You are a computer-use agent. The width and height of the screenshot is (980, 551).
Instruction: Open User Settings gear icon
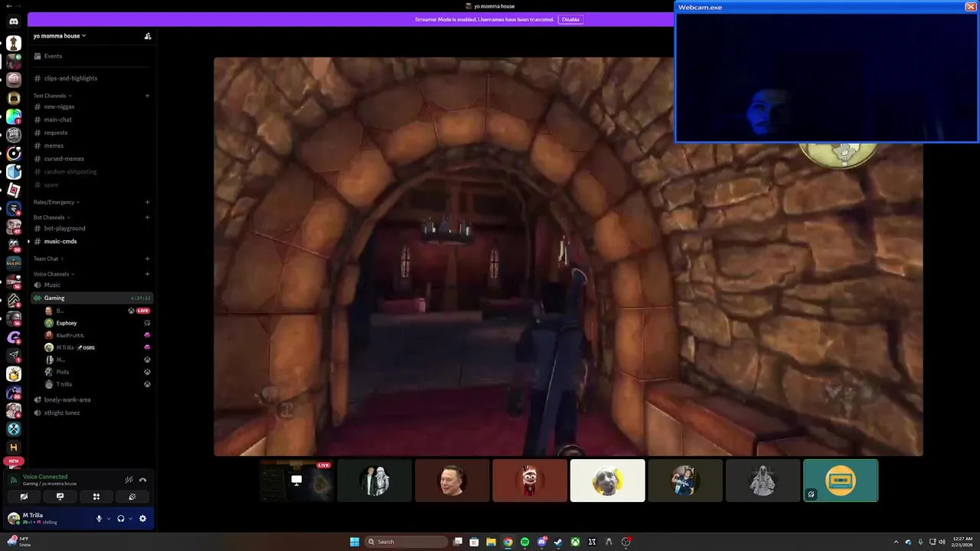142,519
